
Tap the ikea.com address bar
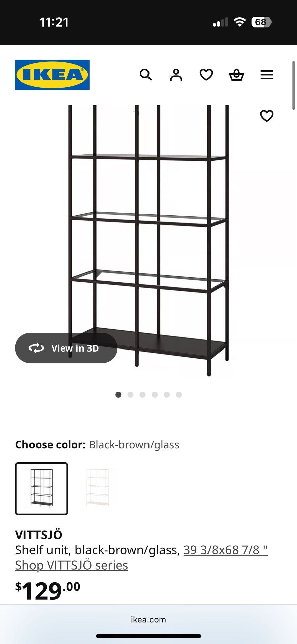148,619
